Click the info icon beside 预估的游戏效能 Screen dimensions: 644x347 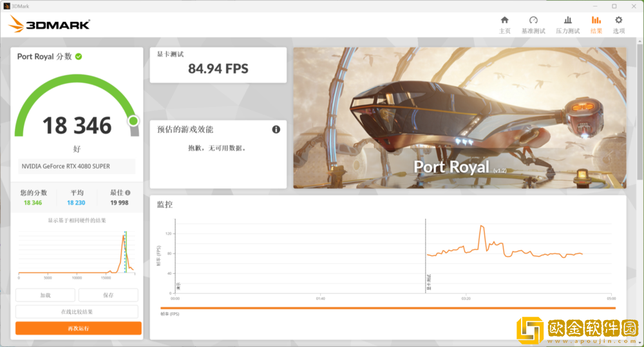click(x=276, y=129)
